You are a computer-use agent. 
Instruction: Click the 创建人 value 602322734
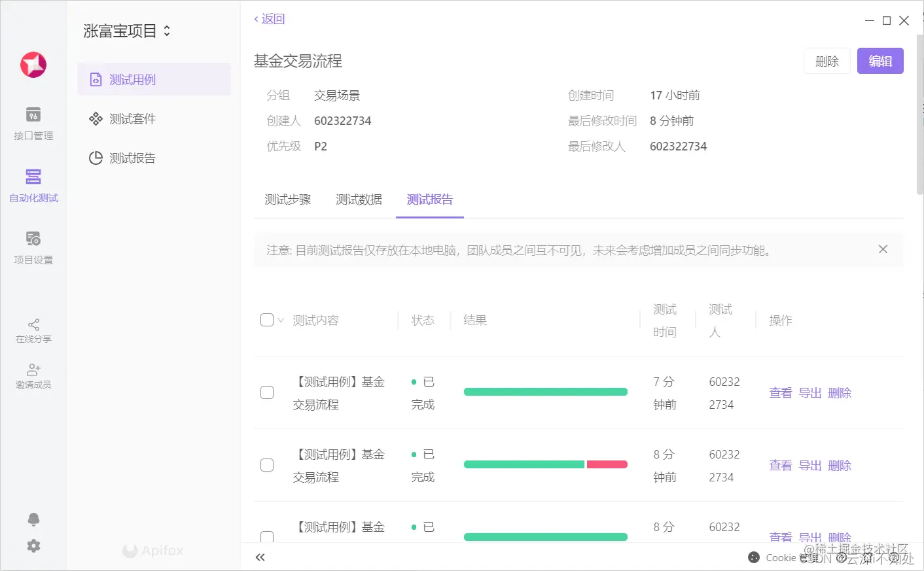tap(343, 121)
